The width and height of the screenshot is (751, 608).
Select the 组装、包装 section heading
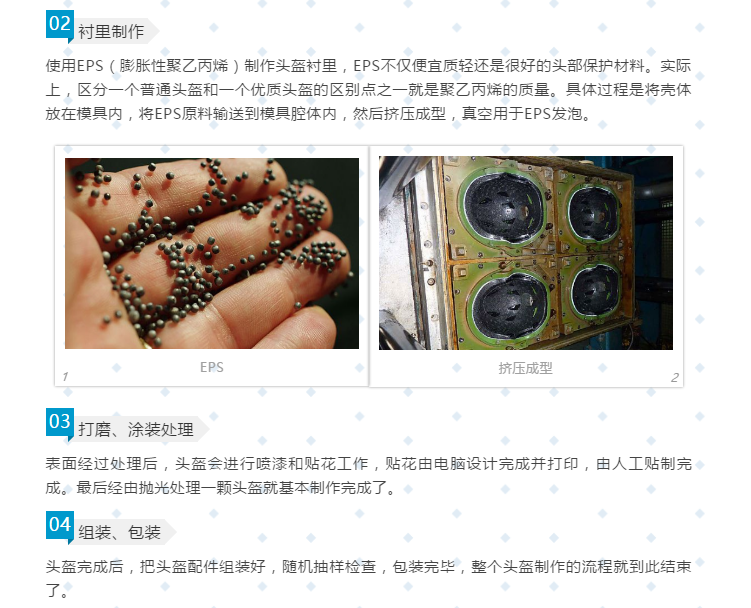click(x=119, y=532)
